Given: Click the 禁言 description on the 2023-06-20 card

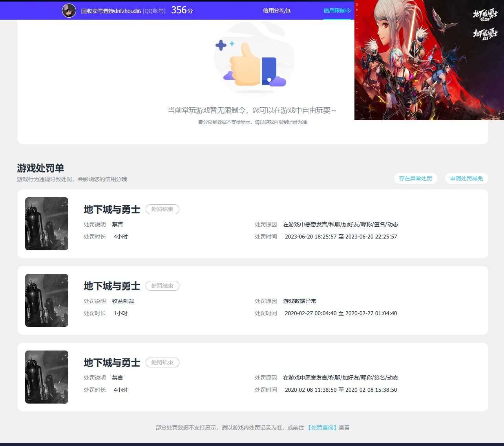Looking at the screenshot, I should (117, 224).
